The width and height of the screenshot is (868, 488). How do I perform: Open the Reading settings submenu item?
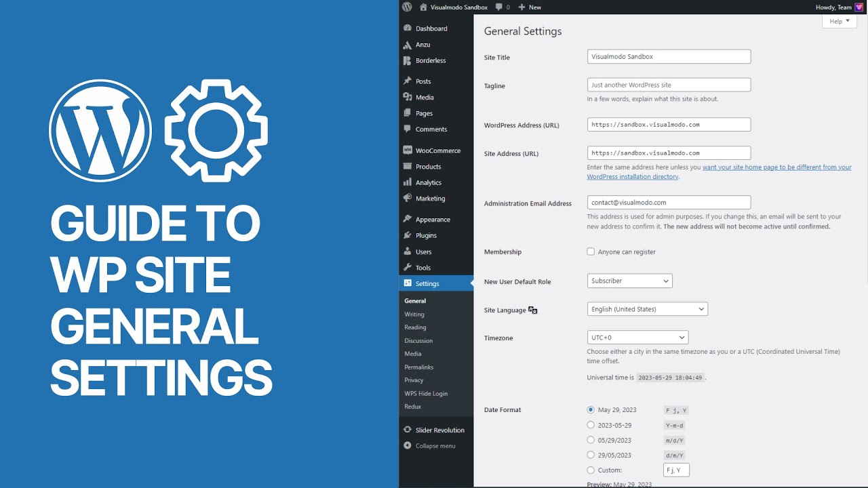[415, 327]
